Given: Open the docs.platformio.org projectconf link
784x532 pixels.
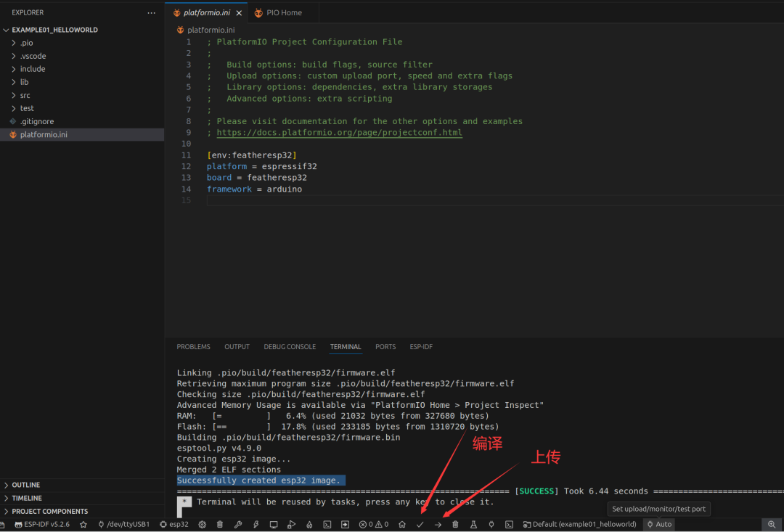Looking at the screenshot, I should click(x=340, y=133).
